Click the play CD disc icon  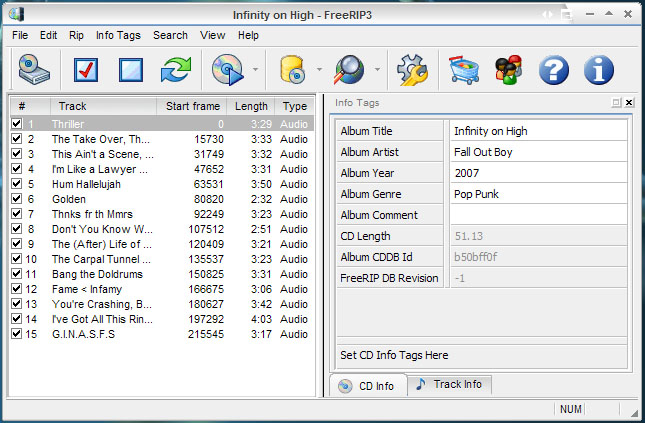click(227, 70)
